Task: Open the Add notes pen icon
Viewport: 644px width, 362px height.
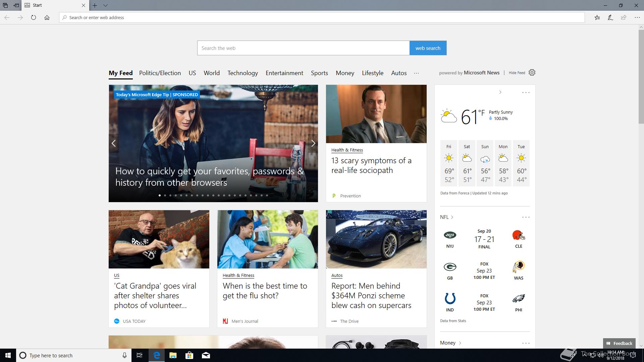Action: pyautogui.click(x=610, y=17)
